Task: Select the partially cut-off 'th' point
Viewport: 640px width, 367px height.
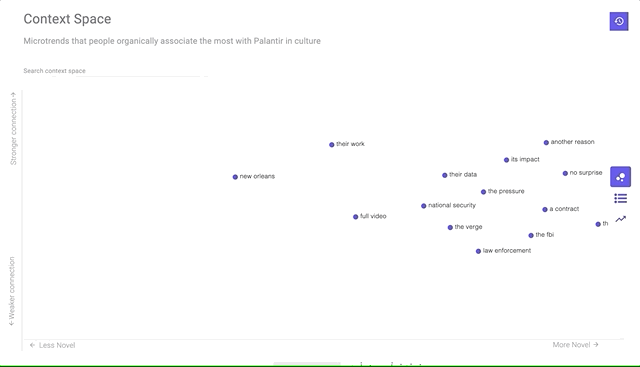Action: pos(598,224)
